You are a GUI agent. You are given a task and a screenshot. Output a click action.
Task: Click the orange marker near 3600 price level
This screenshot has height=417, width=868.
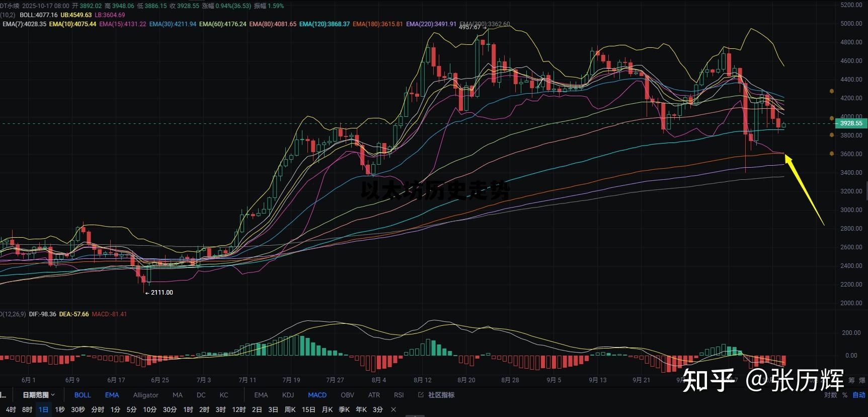point(832,154)
